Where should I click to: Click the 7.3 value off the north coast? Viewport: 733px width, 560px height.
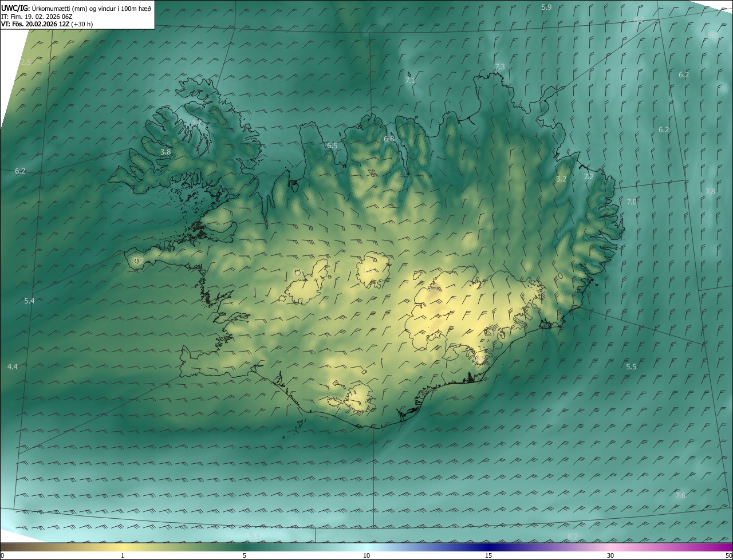tap(500, 67)
